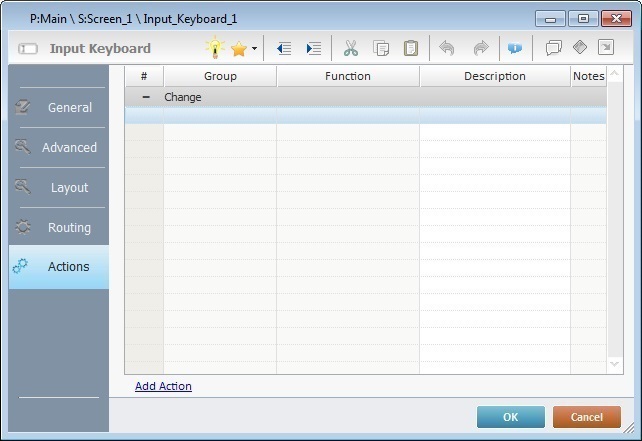Click the favorites star icon
The height and width of the screenshot is (441, 642).
point(239,48)
